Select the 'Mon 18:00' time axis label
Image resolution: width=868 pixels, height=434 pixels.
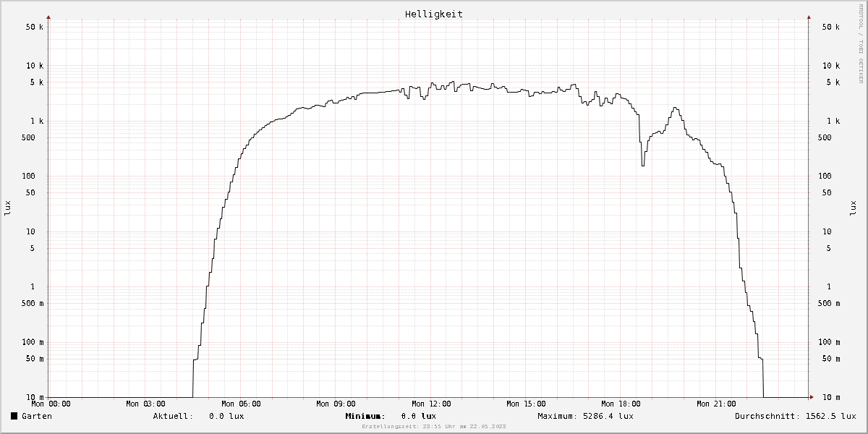pos(621,404)
